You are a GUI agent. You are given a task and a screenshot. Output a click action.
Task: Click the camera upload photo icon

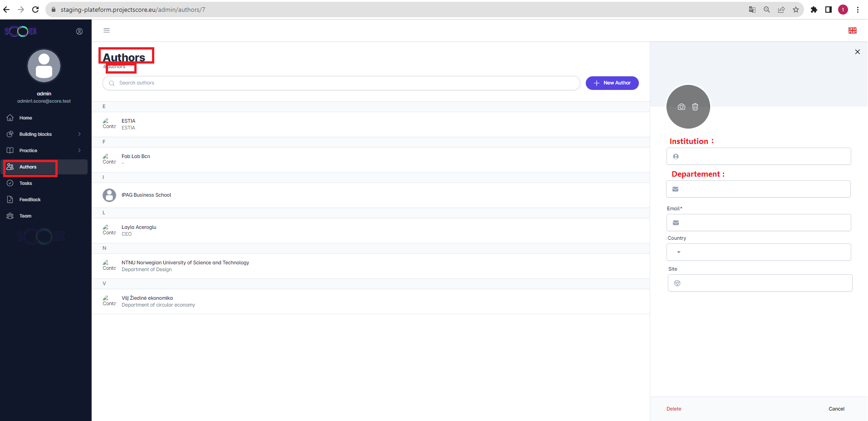tap(681, 107)
